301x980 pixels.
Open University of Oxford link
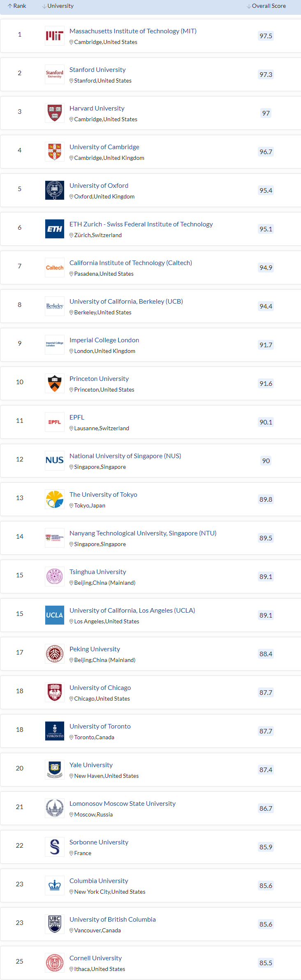pyautogui.click(x=99, y=186)
